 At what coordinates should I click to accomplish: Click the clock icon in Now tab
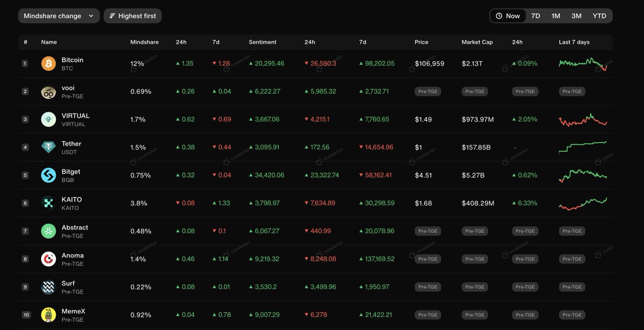click(x=499, y=16)
